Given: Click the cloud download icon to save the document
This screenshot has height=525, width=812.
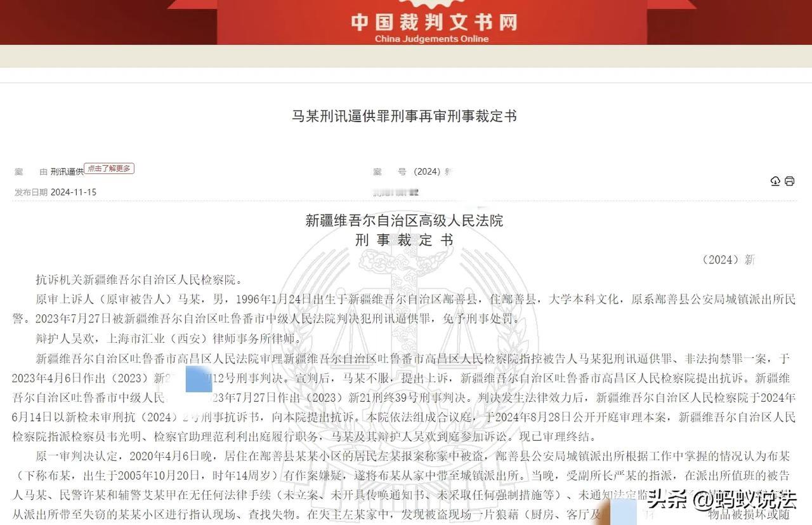Looking at the screenshot, I should point(775,181).
